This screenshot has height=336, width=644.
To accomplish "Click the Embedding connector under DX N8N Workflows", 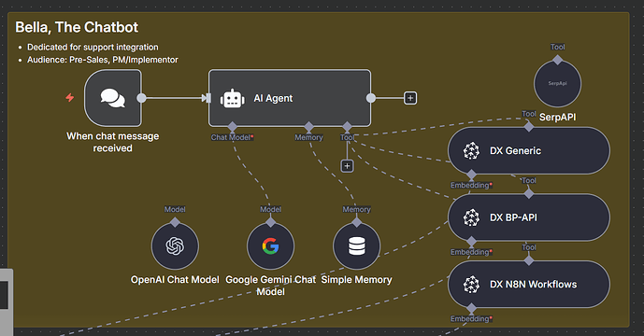I will point(471,308).
